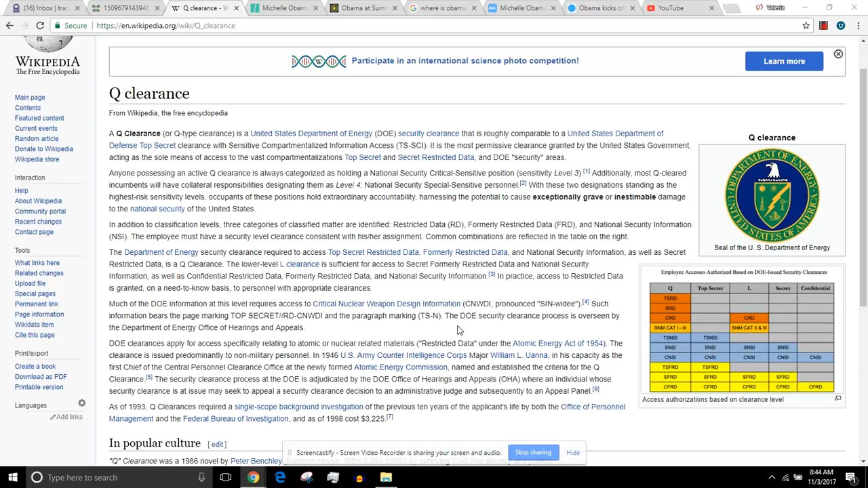The height and width of the screenshot is (488, 868).
Task: Bookmark this page with the star icon
Action: tap(806, 25)
